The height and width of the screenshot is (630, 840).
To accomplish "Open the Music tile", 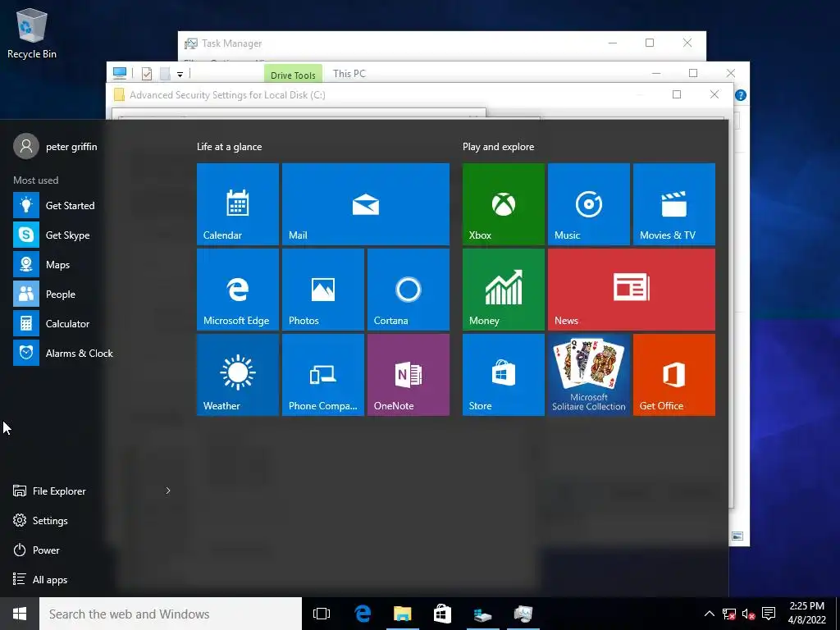I will click(588, 204).
